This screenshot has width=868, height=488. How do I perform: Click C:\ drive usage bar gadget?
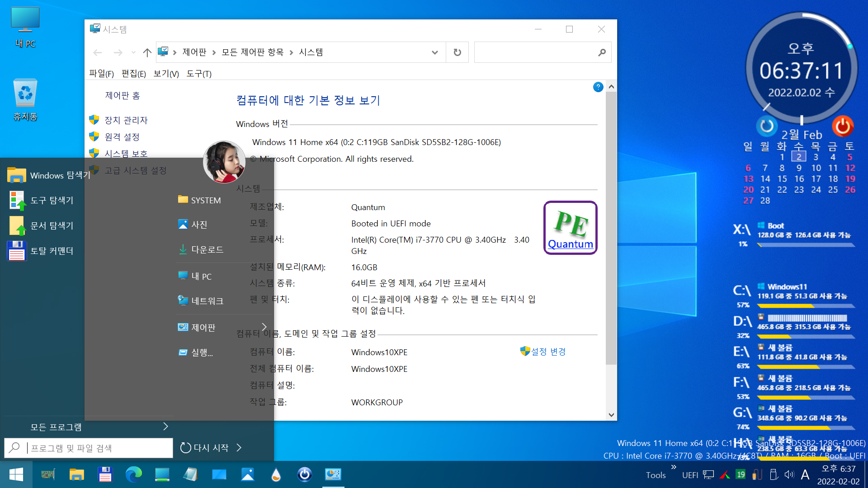[806, 306]
